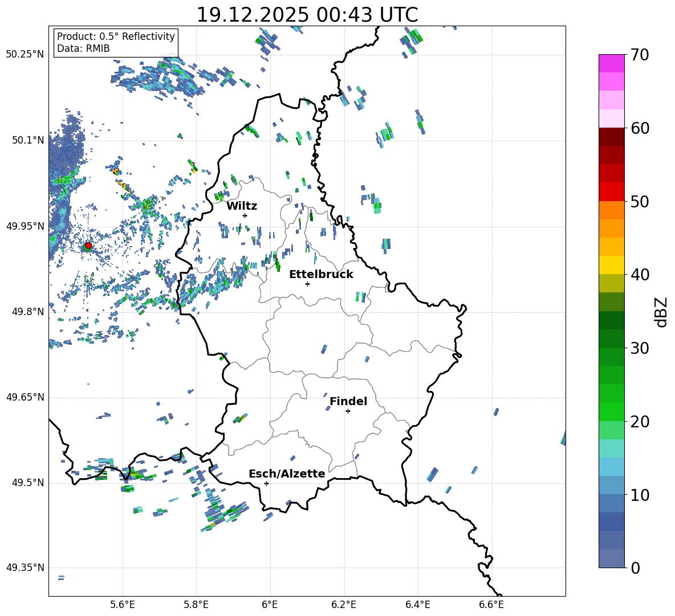
Task: Click the red radar site marker
Action: pyautogui.click(x=88, y=246)
